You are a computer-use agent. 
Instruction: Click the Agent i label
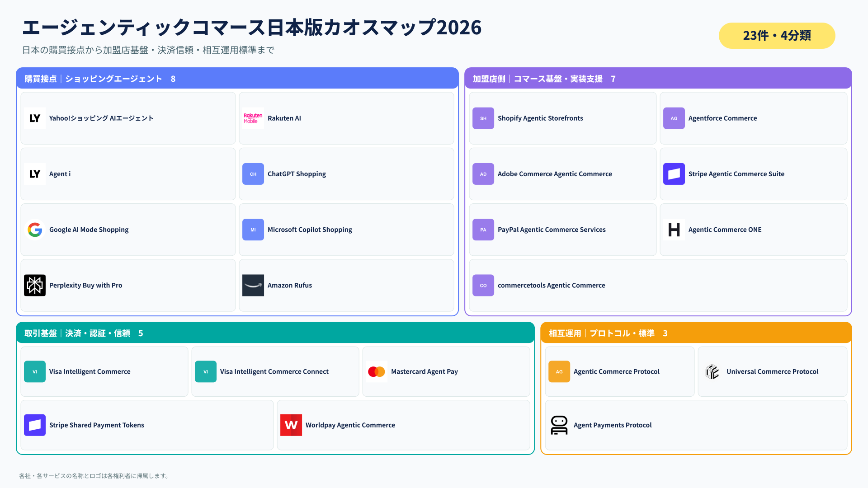tap(60, 174)
